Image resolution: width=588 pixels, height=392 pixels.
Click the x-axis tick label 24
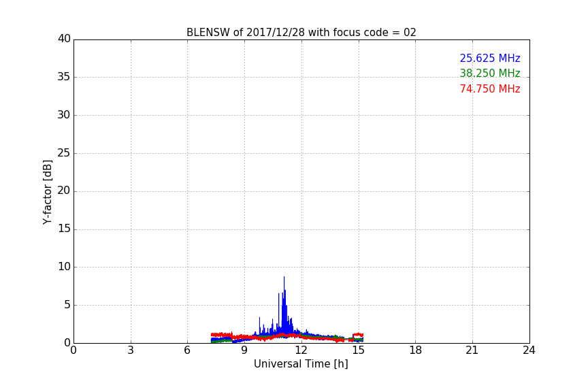click(x=529, y=350)
